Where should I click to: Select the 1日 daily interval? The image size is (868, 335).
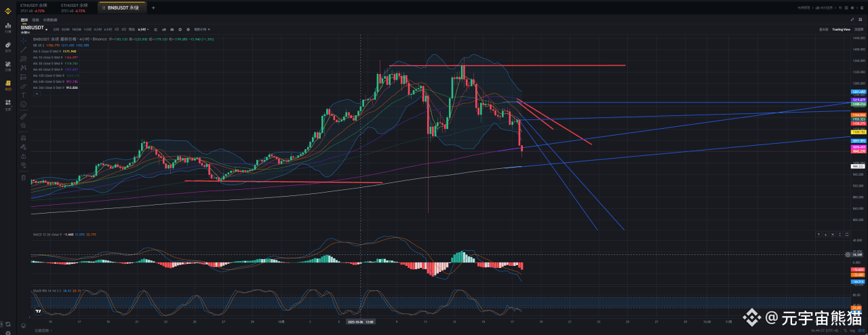116,29
